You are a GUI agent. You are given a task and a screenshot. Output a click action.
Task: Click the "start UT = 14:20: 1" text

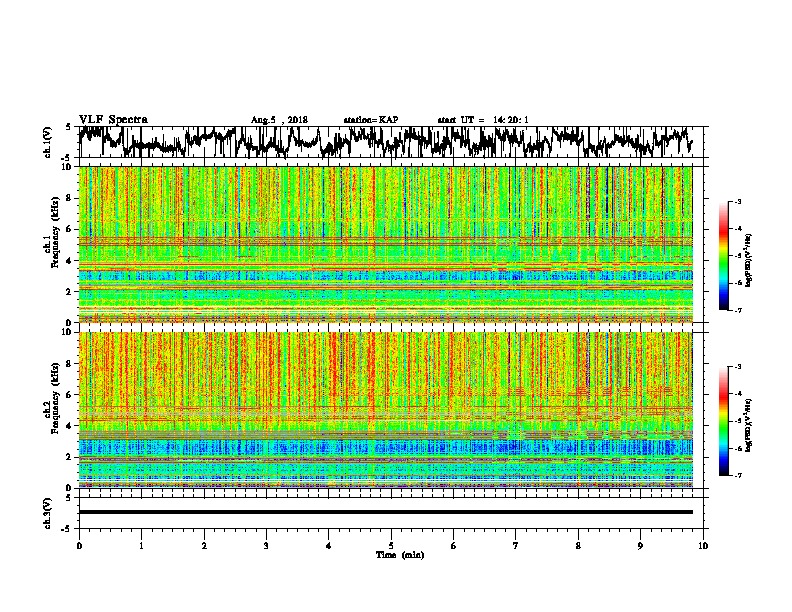(483, 120)
